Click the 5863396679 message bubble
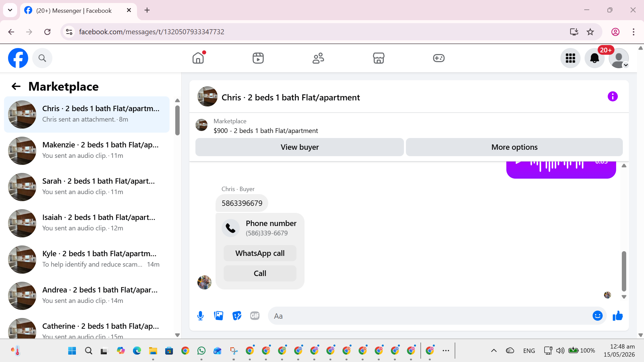The width and height of the screenshot is (644, 362). click(242, 203)
